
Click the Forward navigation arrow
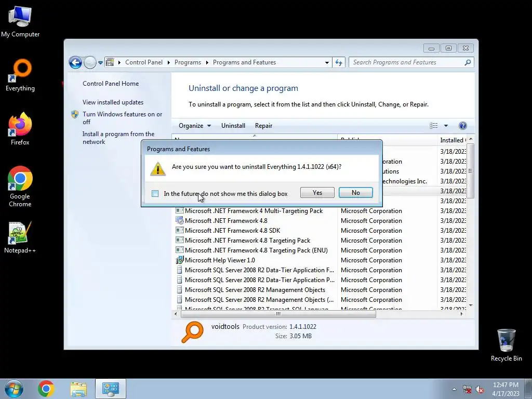90,62
